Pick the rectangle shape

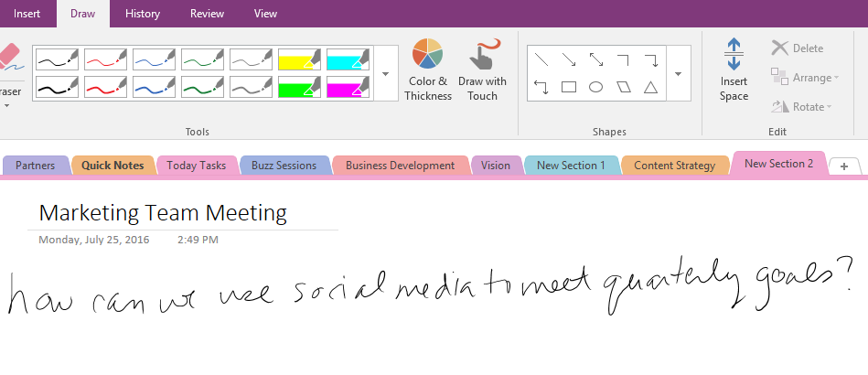pos(568,88)
